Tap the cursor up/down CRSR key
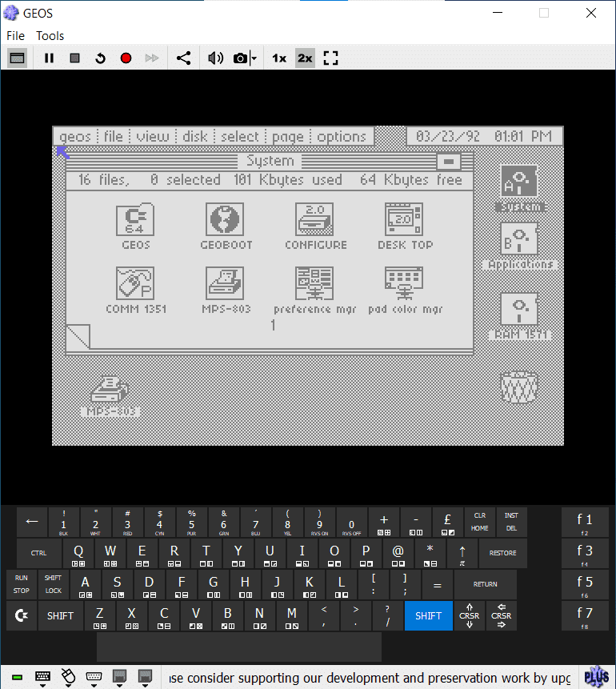Screen dimensions: 616x689 tap(470, 615)
